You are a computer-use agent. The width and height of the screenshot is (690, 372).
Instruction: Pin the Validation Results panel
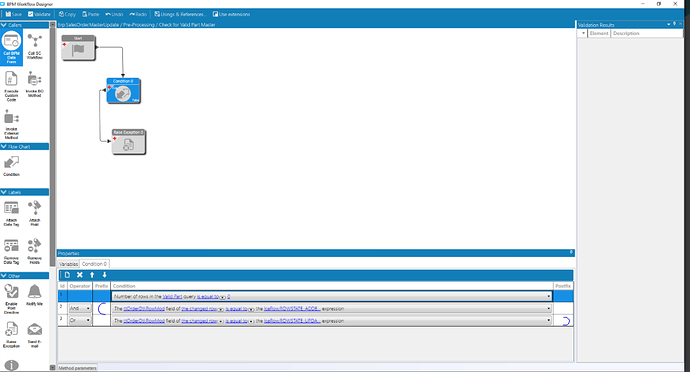[x=674, y=24]
